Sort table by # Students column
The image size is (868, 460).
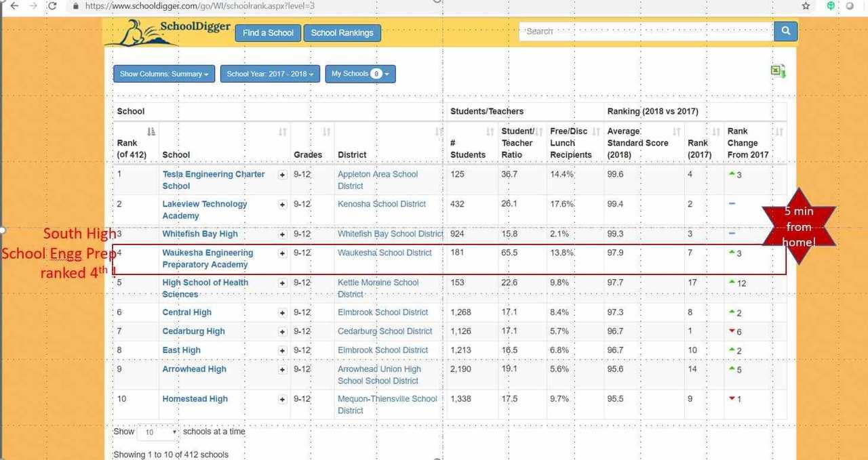pyautogui.click(x=490, y=131)
